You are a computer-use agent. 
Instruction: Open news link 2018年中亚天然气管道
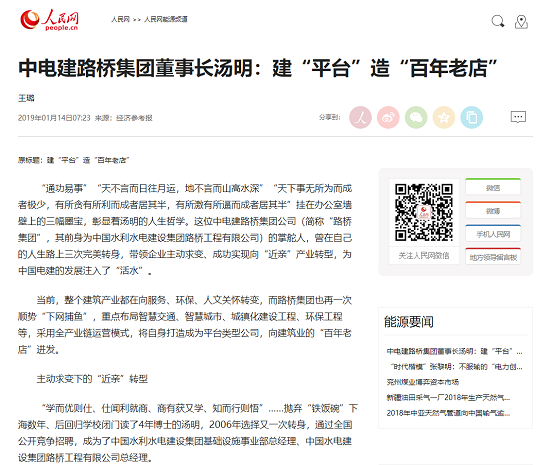[448, 413]
